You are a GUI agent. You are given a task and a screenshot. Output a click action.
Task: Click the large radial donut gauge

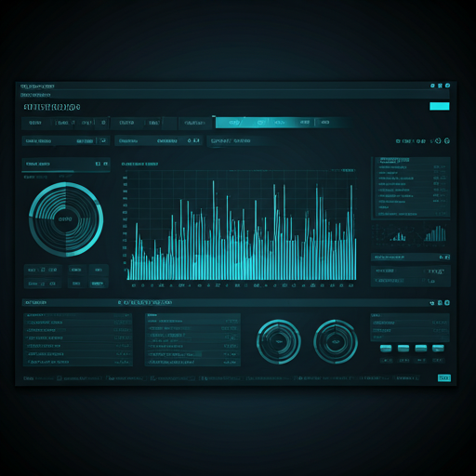pyautogui.click(x=66, y=219)
